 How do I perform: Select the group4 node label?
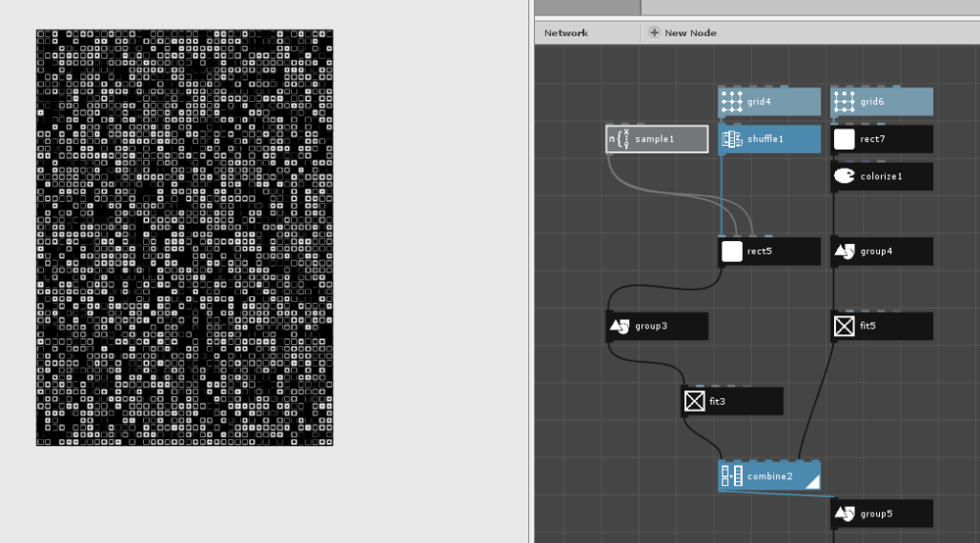click(x=876, y=251)
